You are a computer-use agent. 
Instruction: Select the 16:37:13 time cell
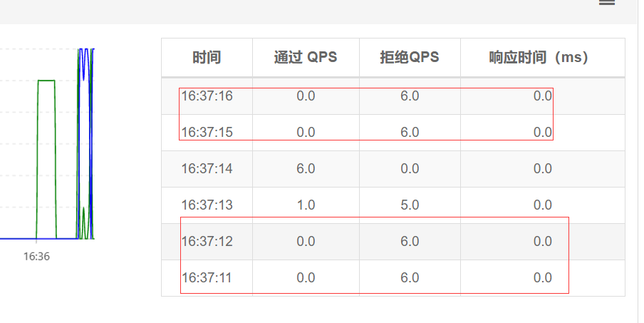[207, 205]
